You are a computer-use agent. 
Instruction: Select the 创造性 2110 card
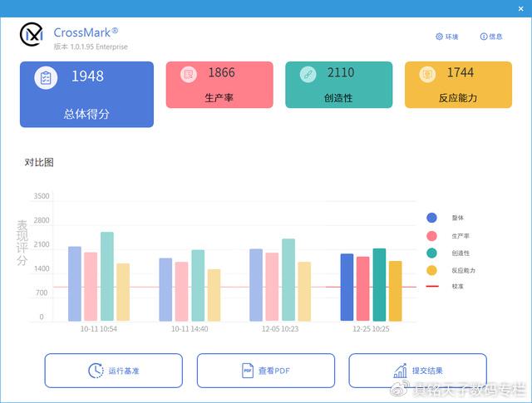pos(339,85)
